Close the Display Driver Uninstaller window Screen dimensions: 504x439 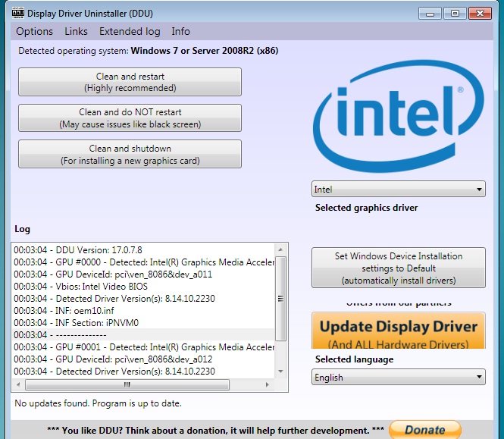pos(481,14)
